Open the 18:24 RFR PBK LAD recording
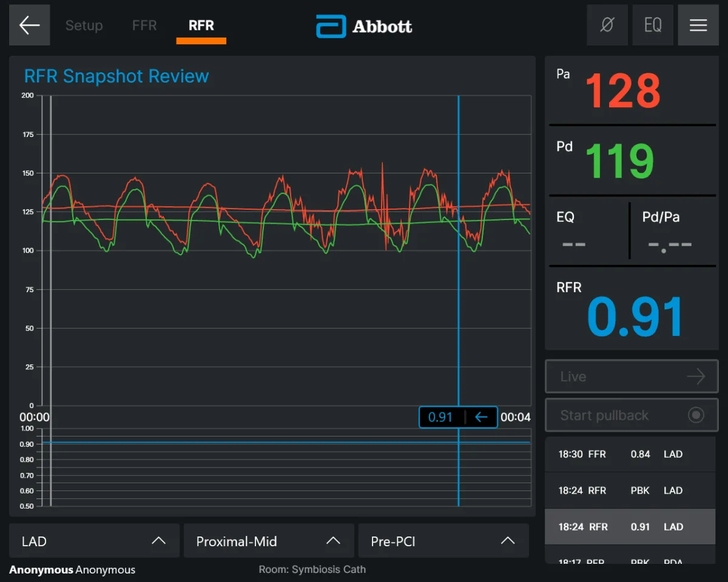Screen dimensions: 728x582 pyautogui.click(x=630, y=490)
